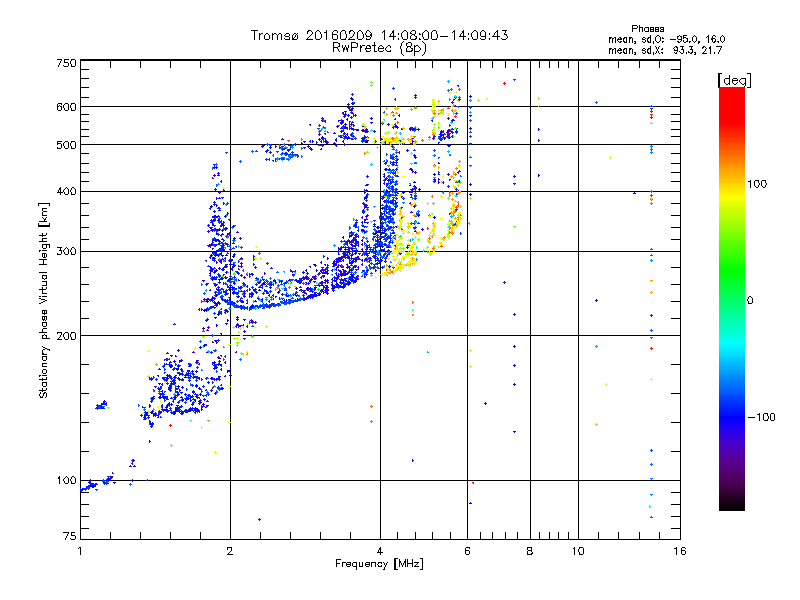
Task: Click the colorbar '-100' tick label
Action: (x=762, y=417)
